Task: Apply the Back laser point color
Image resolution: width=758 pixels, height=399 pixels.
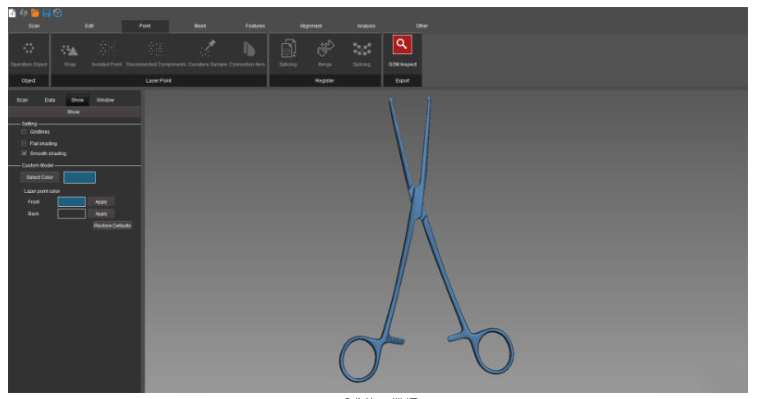Action: click(x=101, y=214)
